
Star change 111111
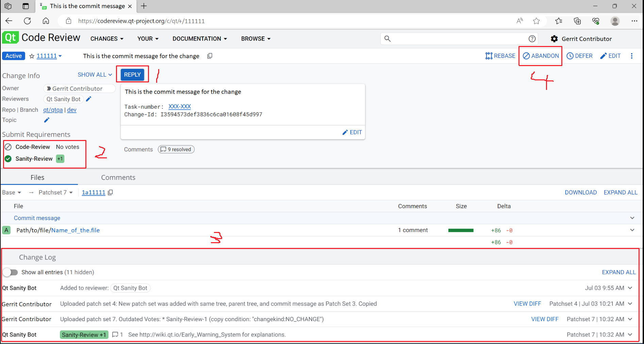click(x=32, y=56)
